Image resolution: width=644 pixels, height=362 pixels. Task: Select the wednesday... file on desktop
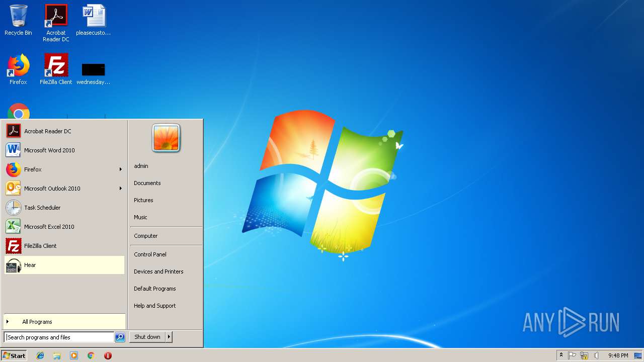point(94,73)
